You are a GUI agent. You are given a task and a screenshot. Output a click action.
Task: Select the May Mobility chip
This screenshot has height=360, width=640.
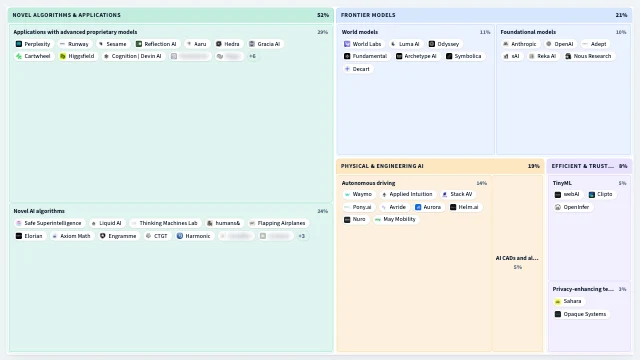click(x=395, y=219)
